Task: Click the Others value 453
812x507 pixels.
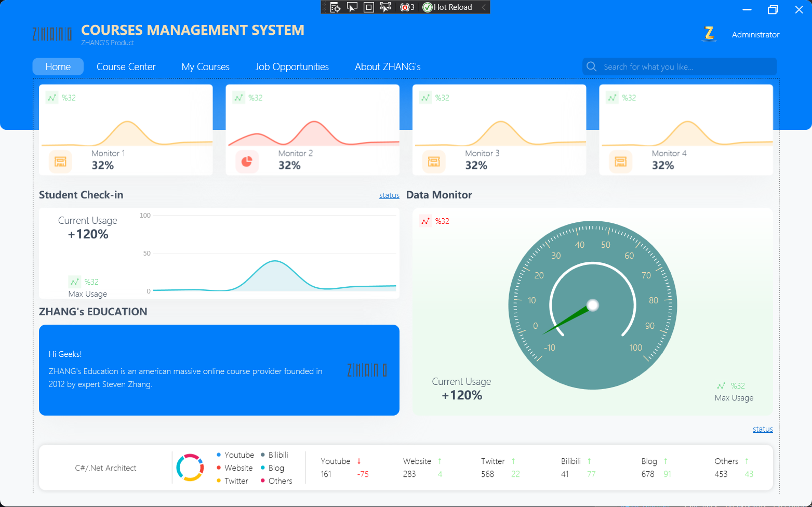Action: 721,474
